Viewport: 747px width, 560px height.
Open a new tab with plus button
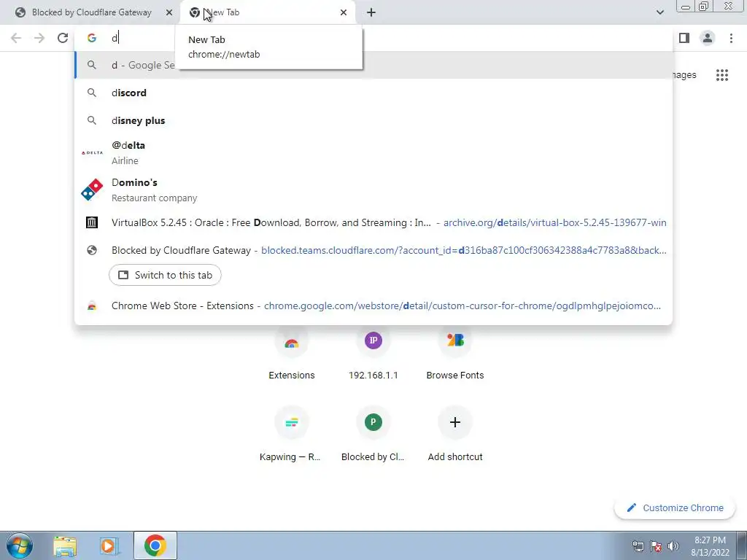coord(371,12)
